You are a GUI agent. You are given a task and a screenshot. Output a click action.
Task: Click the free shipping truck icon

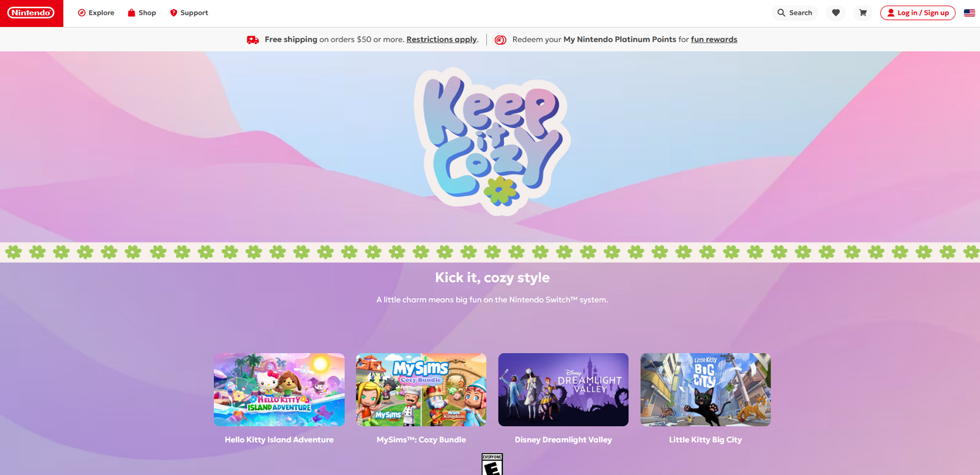pos(252,40)
